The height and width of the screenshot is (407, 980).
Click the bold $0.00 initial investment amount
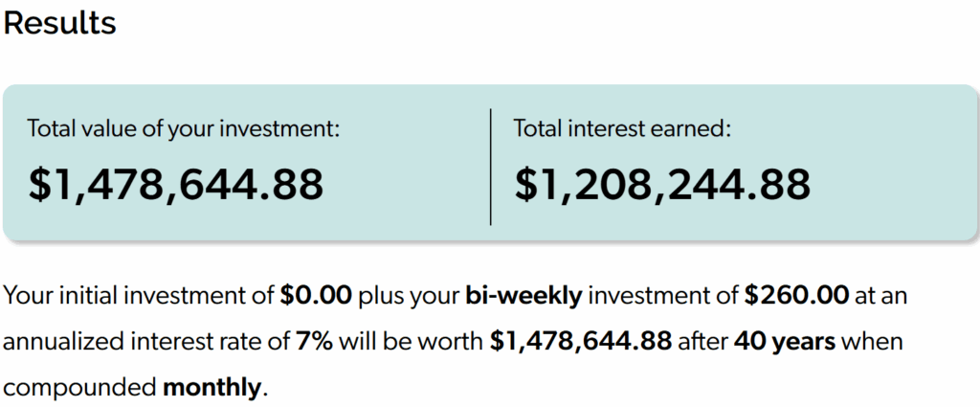point(316,296)
